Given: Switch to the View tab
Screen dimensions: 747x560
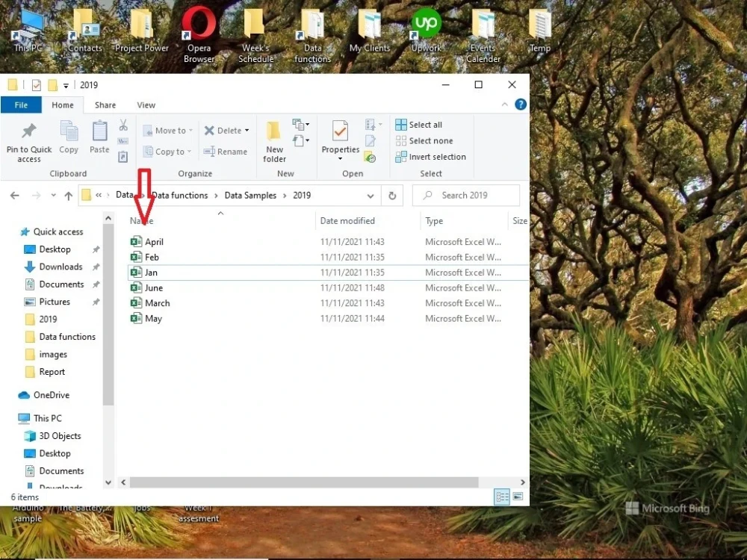Looking at the screenshot, I should [146, 105].
